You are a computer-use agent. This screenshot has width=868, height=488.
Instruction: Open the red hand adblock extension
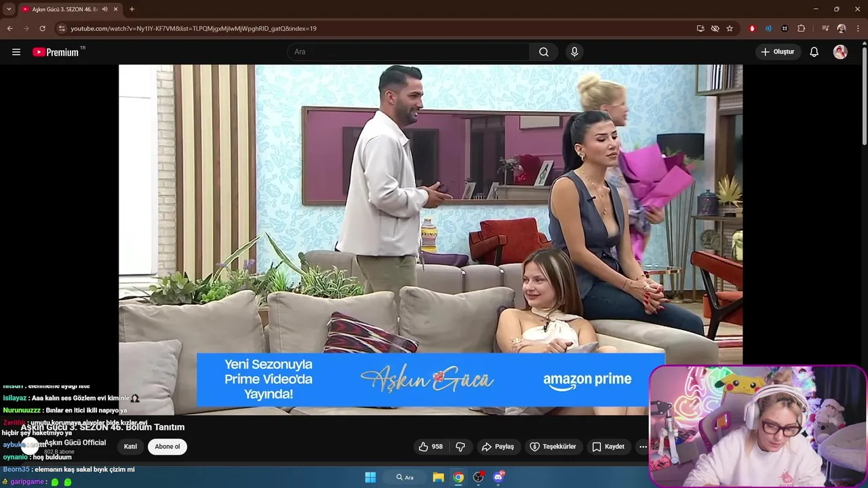(x=752, y=28)
